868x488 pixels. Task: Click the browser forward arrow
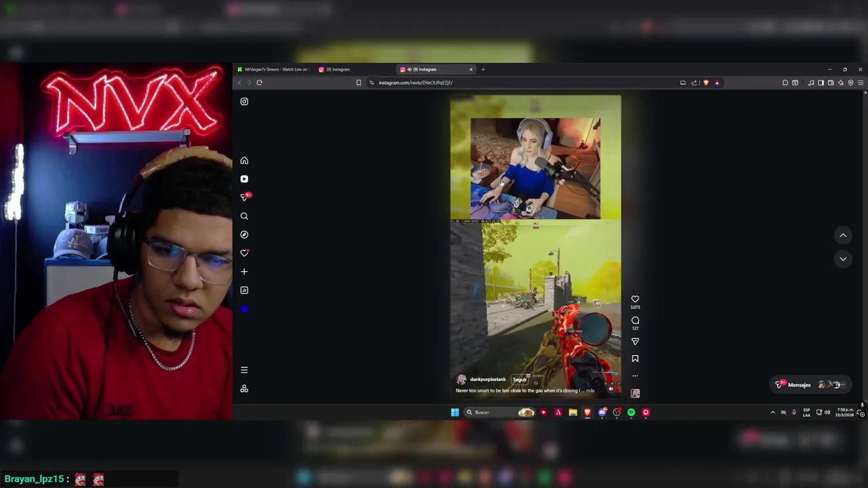pos(249,83)
